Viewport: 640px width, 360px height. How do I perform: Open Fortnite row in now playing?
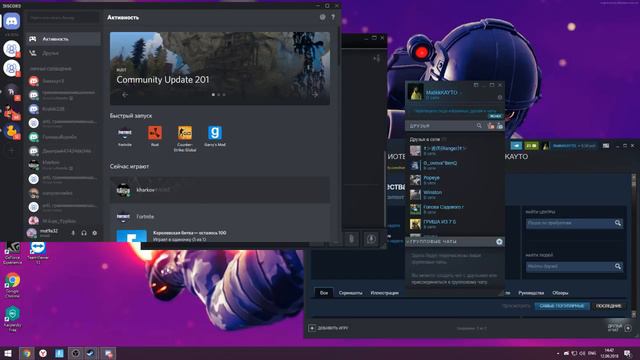tap(220, 216)
